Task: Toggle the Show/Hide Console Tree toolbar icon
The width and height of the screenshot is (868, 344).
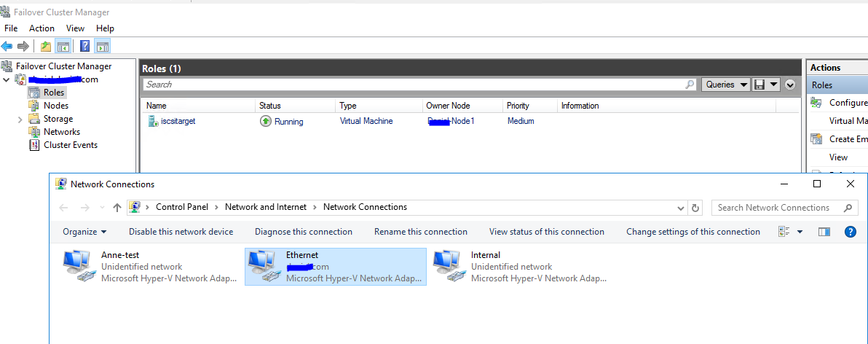Action: coord(63,46)
